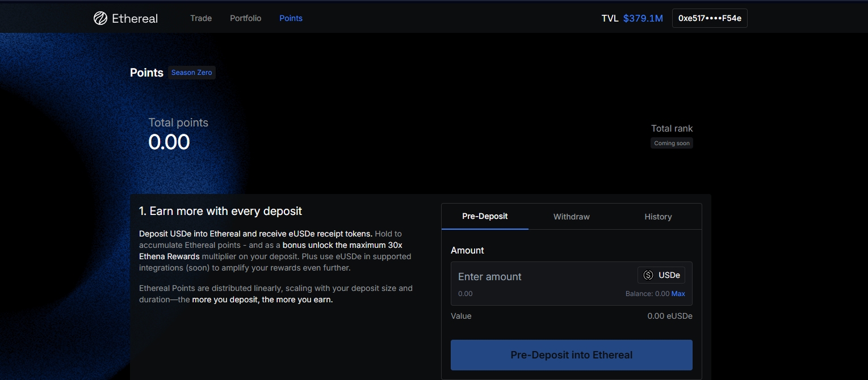This screenshot has width=868, height=380.
Task: Go to the Portfolio page
Action: pyautogui.click(x=245, y=18)
